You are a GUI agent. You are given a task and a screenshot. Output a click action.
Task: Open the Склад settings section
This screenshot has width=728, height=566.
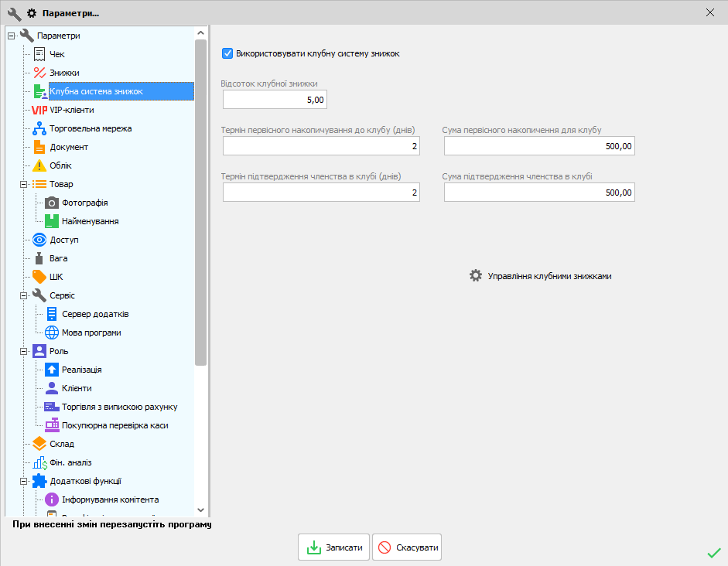(62, 444)
